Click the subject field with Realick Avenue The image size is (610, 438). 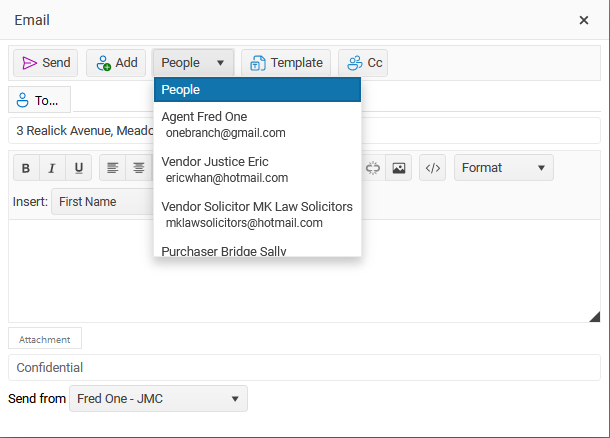tap(304, 130)
